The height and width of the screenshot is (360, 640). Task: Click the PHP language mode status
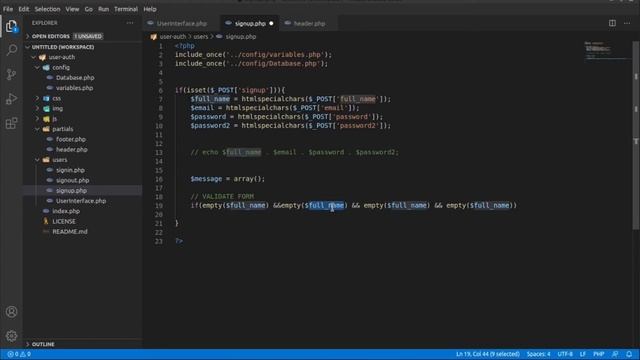coord(598,354)
